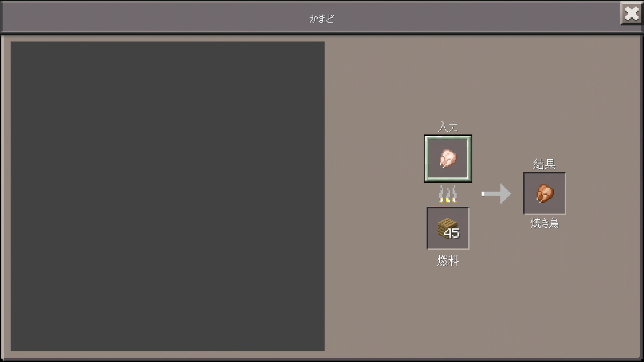Pick up the oak planks fuel stack

tap(447, 228)
